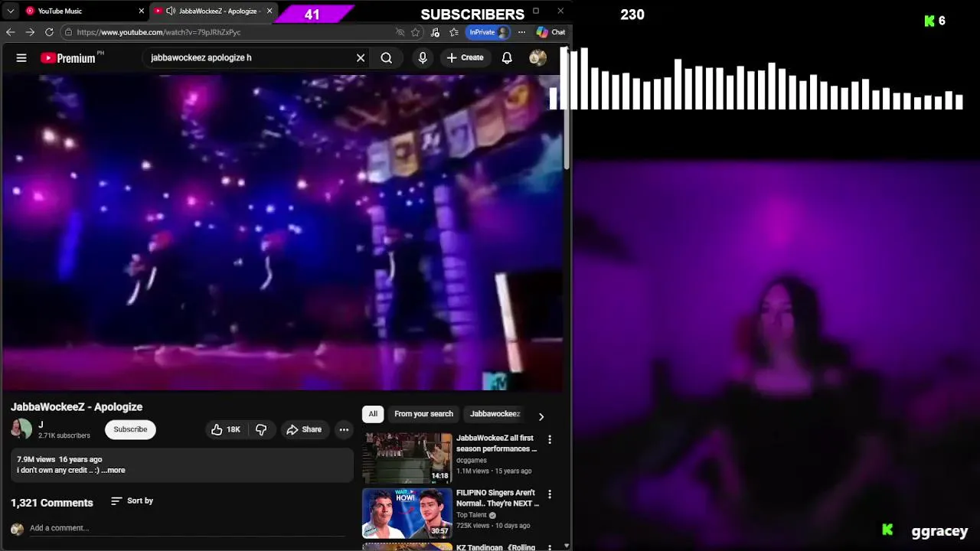Open the channel name J link
980x551 pixels.
coord(41,425)
